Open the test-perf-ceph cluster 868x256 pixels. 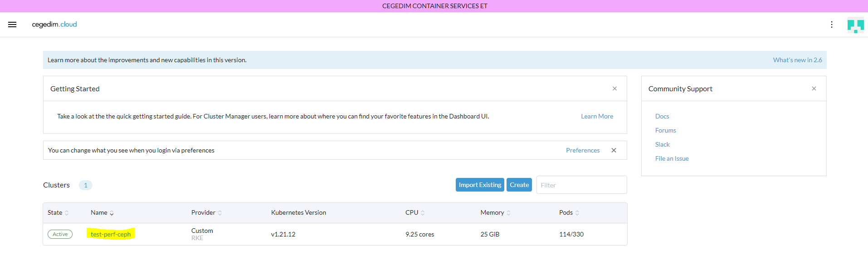point(111,234)
